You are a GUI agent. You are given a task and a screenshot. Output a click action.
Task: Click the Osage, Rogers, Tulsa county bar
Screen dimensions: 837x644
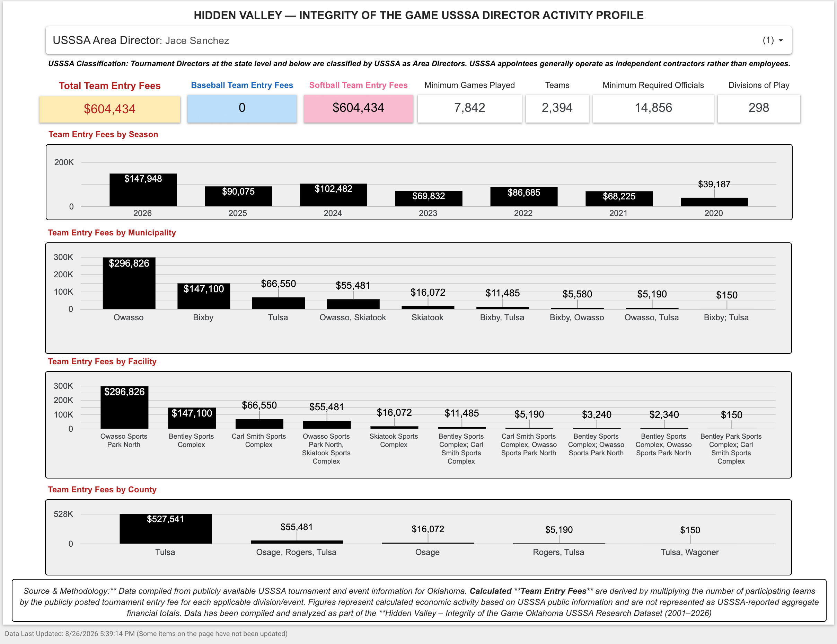(x=297, y=542)
